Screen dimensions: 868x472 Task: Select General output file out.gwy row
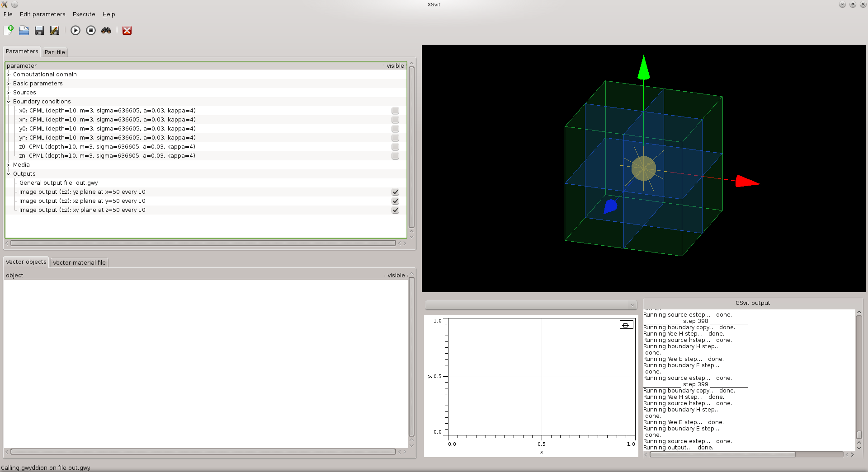pos(59,183)
